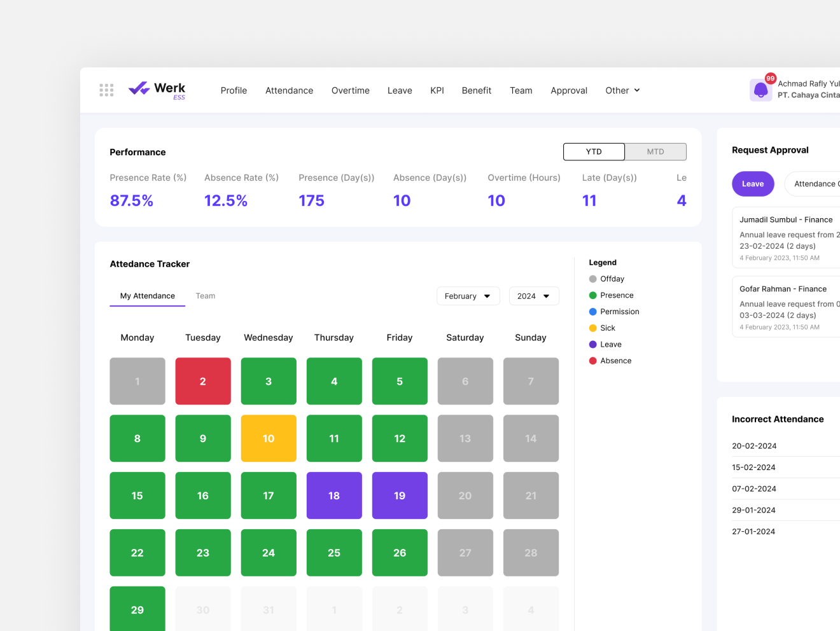Open the Profile menu
840x631 pixels.
[x=234, y=90]
